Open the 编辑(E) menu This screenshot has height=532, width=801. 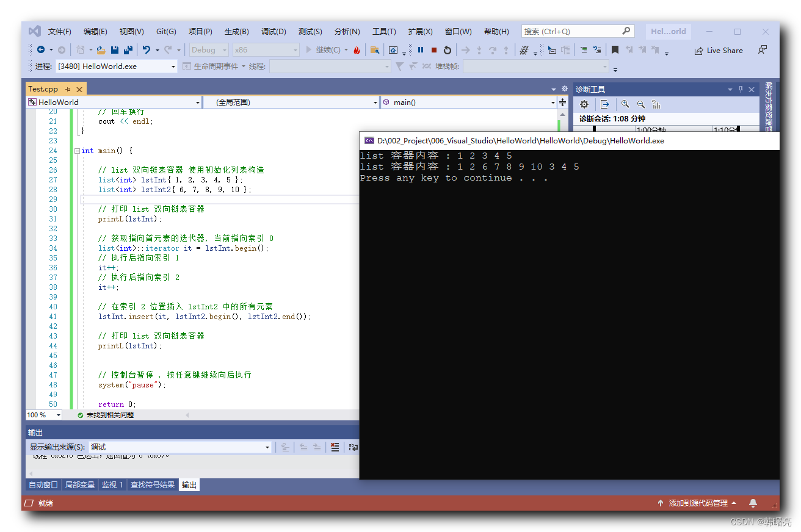click(95, 32)
